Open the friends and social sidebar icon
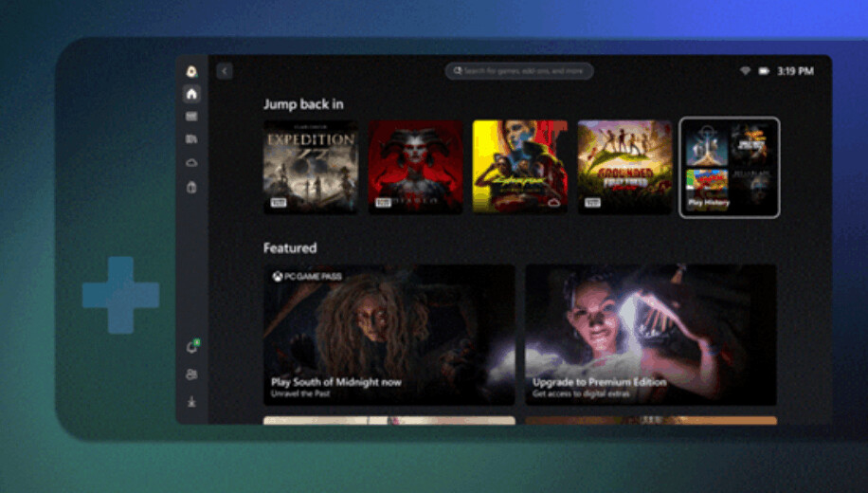 pos(191,374)
